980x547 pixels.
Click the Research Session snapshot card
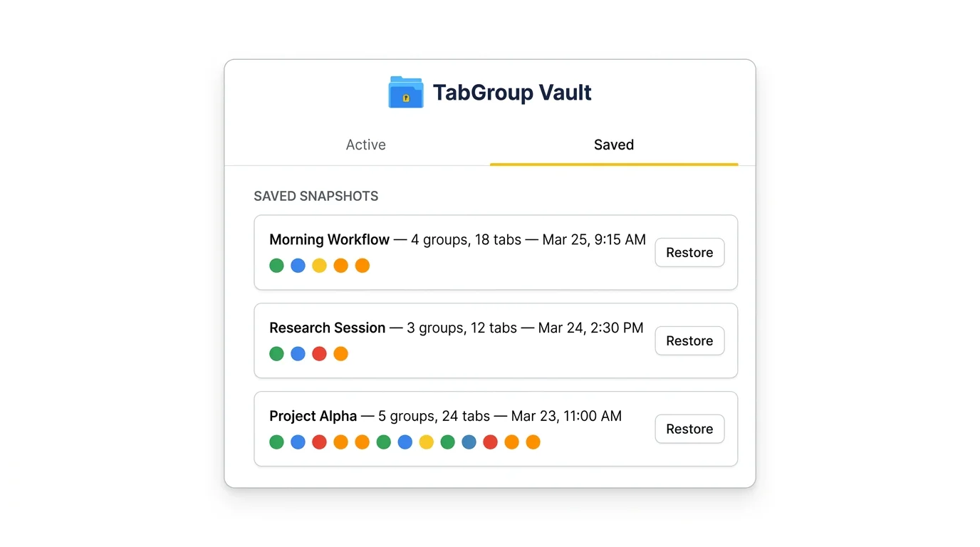pos(496,340)
